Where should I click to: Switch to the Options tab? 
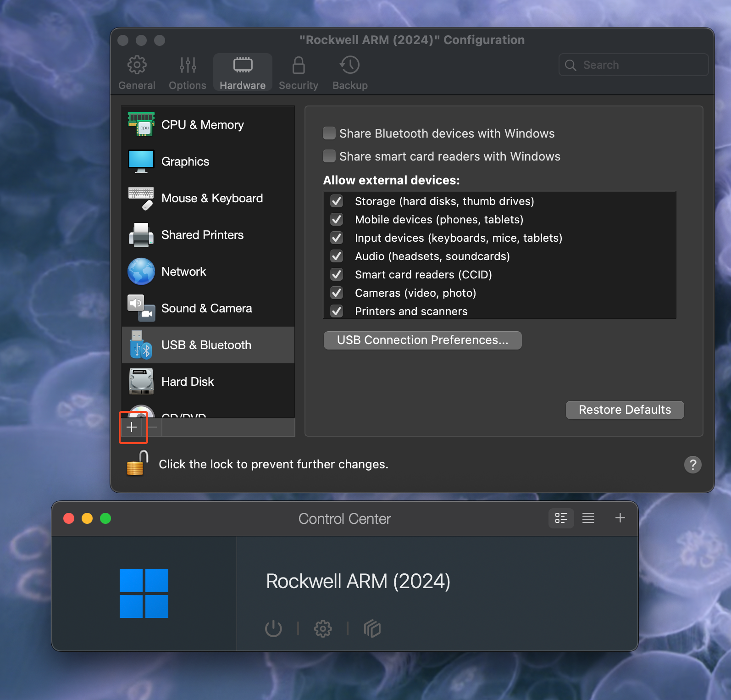tap(188, 73)
